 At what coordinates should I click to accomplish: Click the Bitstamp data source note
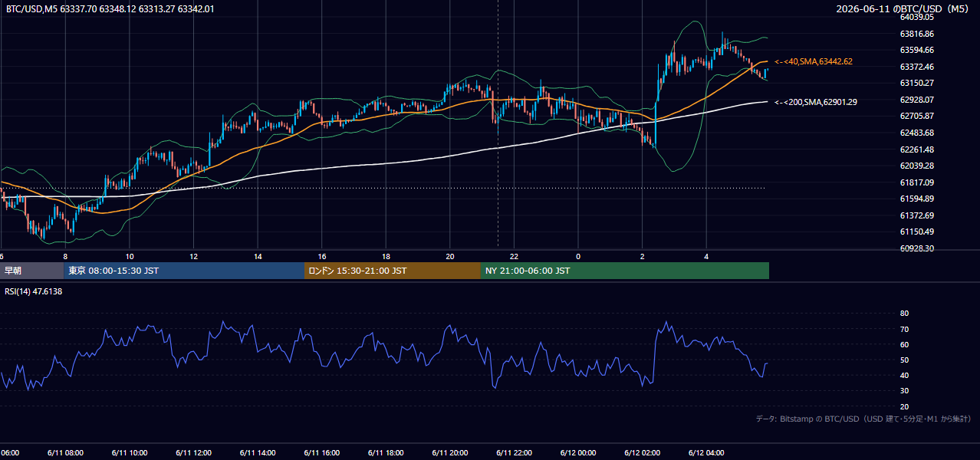pos(863,419)
